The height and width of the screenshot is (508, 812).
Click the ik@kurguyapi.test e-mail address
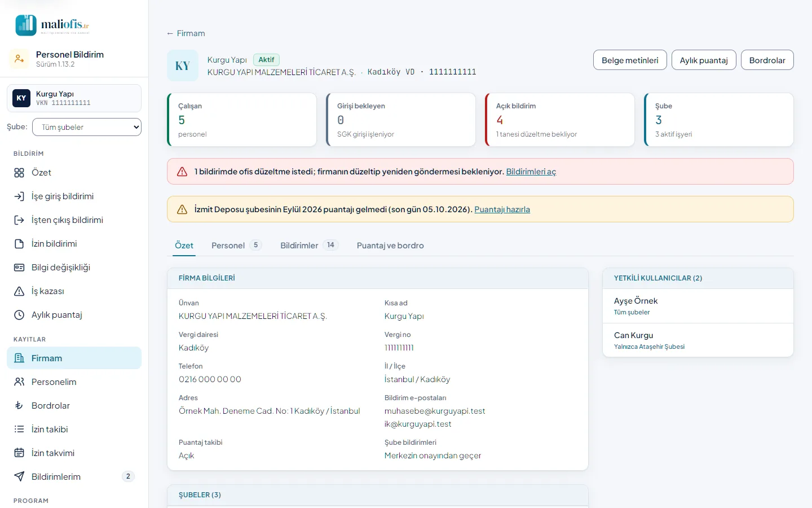click(418, 424)
